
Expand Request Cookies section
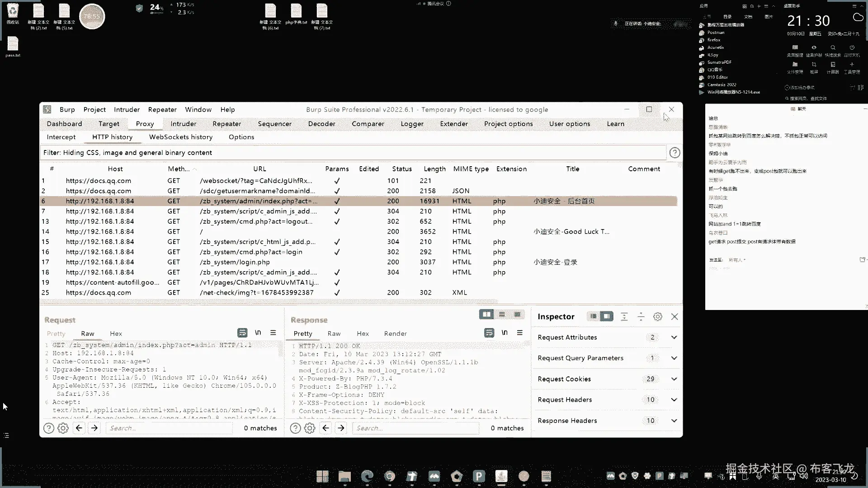pyautogui.click(x=674, y=379)
